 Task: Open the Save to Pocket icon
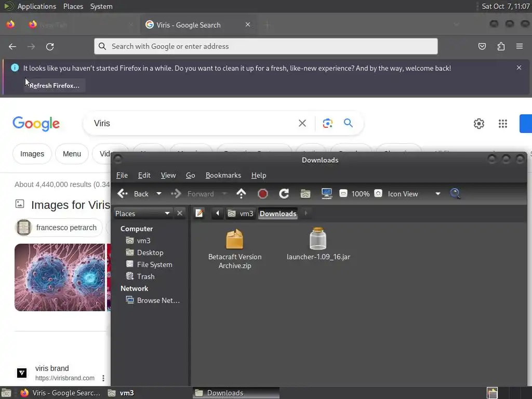(482, 46)
